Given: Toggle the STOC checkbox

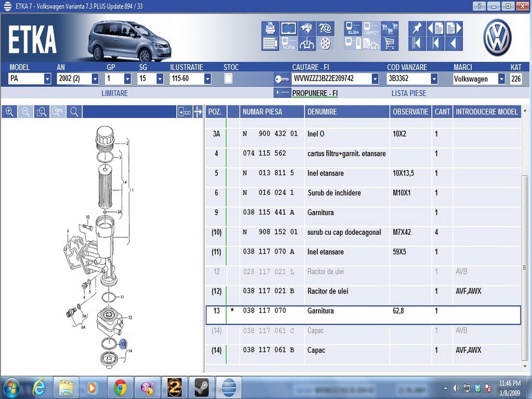Looking at the screenshot, I should [x=229, y=79].
